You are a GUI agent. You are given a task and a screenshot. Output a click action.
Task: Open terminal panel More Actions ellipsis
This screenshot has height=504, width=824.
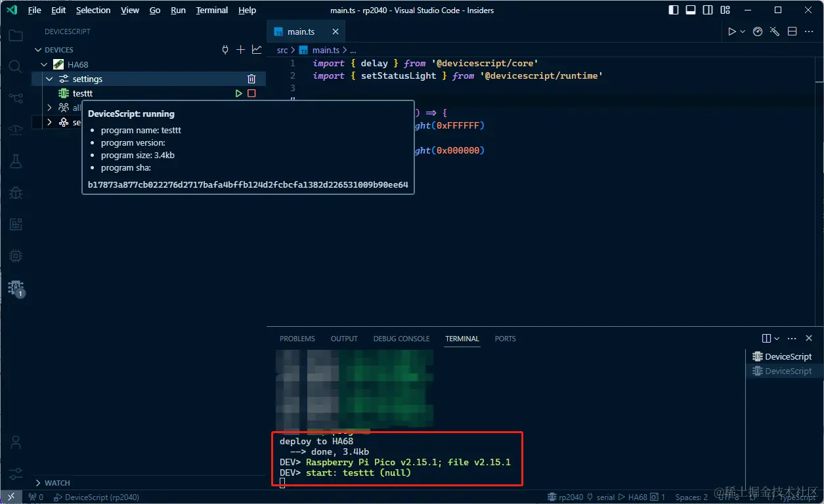pos(792,339)
